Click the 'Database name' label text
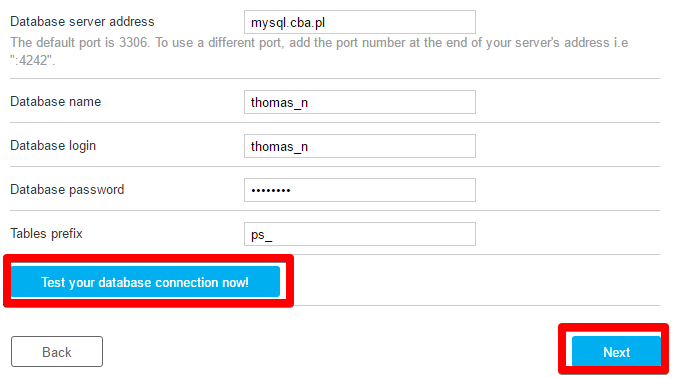This screenshot has width=691, height=378. pos(56,102)
